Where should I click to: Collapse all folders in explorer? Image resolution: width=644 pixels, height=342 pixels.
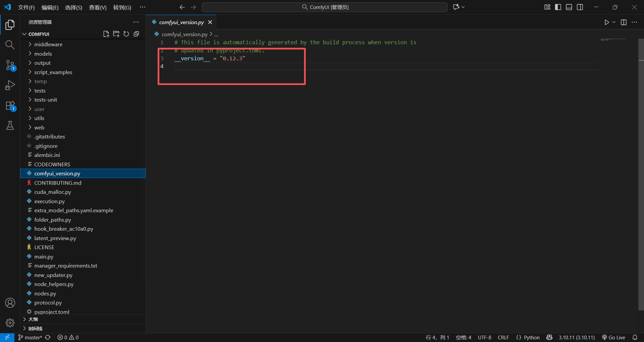(136, 34)
